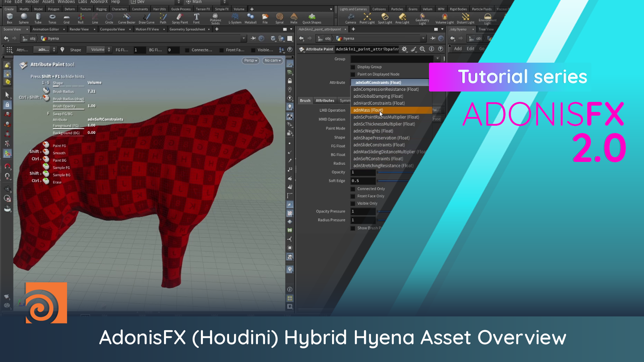Click the Platonic Solids tool

[215, 19]
